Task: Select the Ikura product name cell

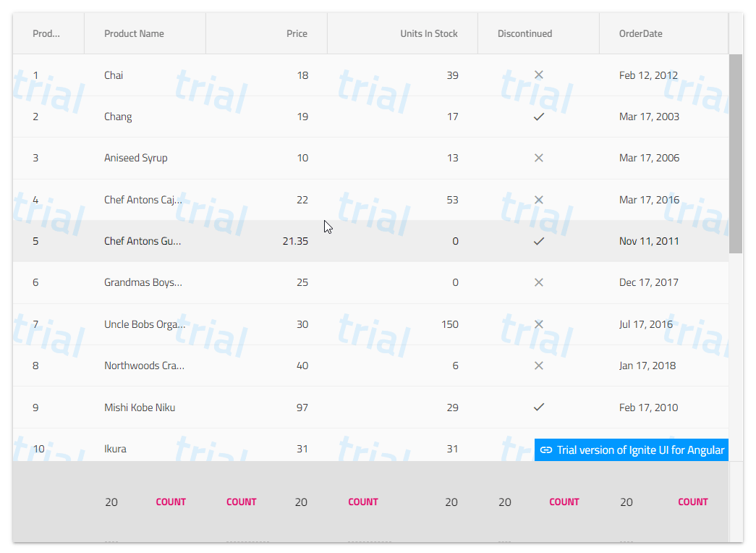Action: tap(115, 449)
